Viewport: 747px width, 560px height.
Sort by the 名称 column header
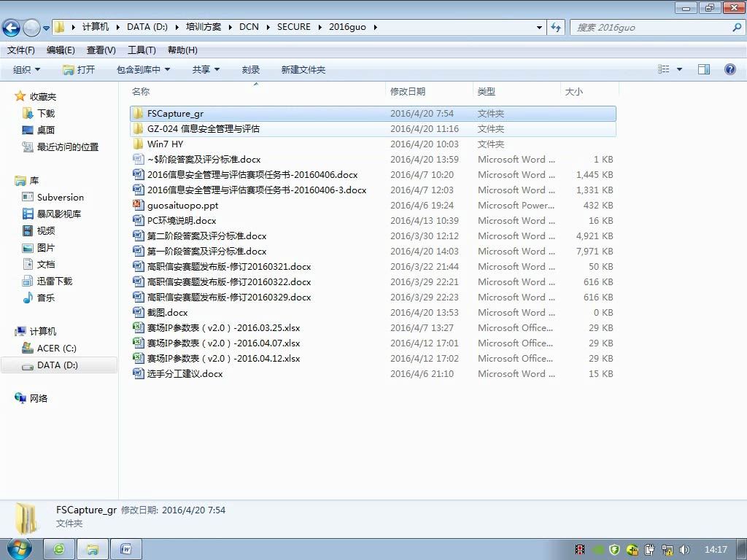(141, 91)
